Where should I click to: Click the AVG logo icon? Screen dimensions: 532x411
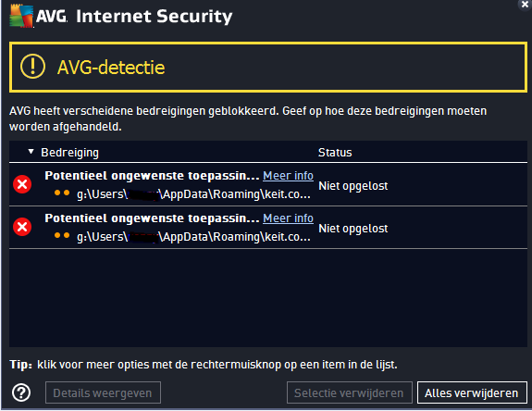click(x=21, y=16)
